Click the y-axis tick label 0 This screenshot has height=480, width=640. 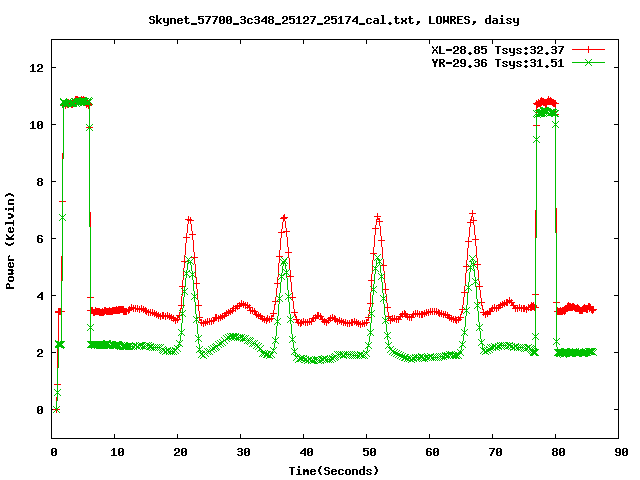tap(40, 410)
